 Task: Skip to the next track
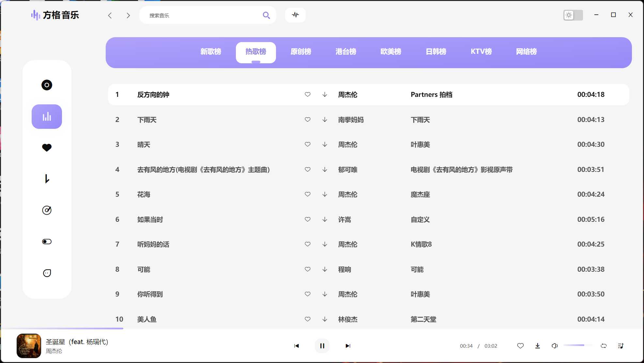[348, 346]
